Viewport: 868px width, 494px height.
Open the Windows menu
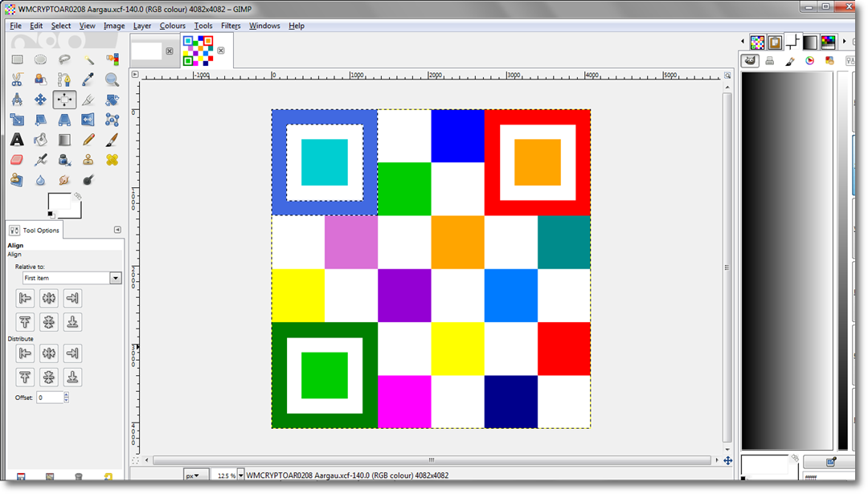pos(264,26)
